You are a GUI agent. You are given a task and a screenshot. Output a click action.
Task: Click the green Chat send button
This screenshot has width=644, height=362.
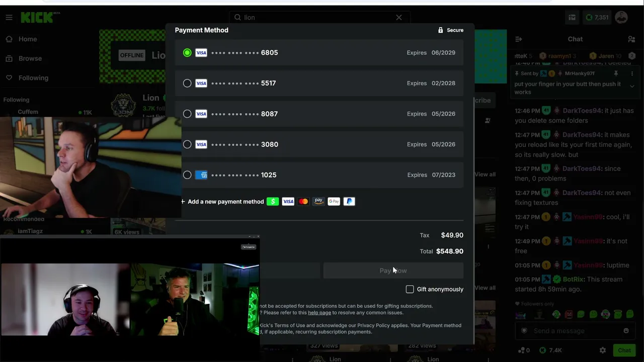(624, 350)
